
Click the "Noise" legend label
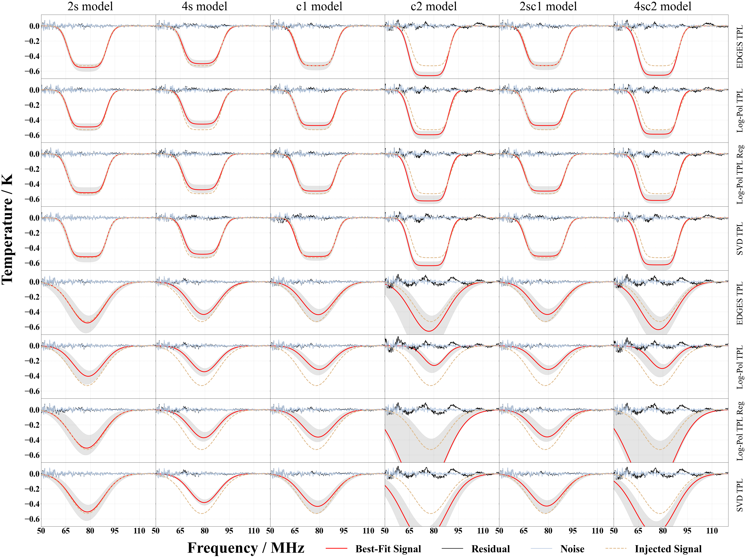572,549
